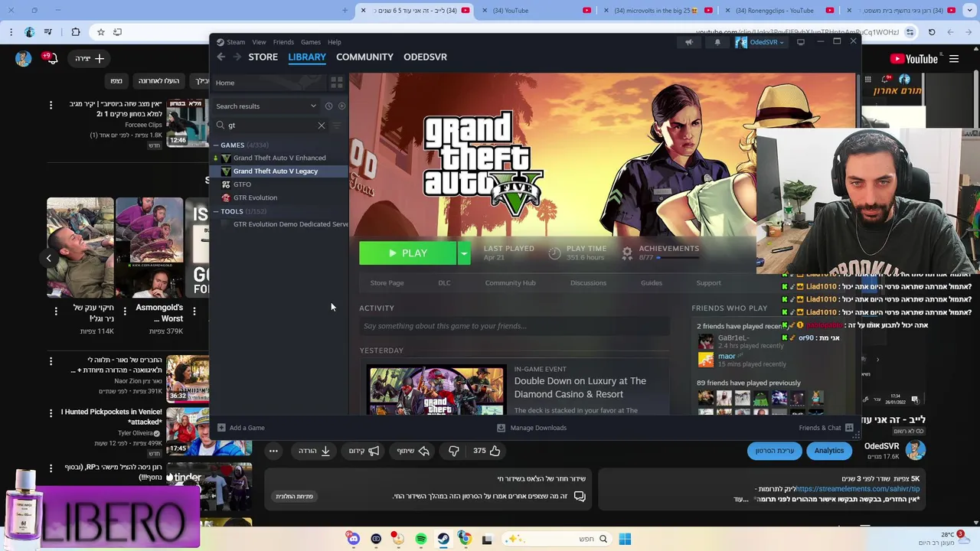Open the Discussions link

pos(588,283)
